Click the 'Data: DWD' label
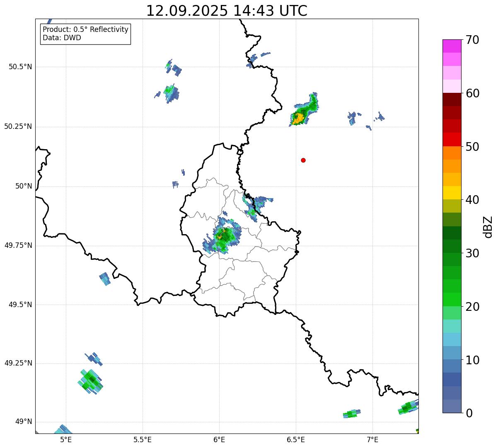 (62, 38)
